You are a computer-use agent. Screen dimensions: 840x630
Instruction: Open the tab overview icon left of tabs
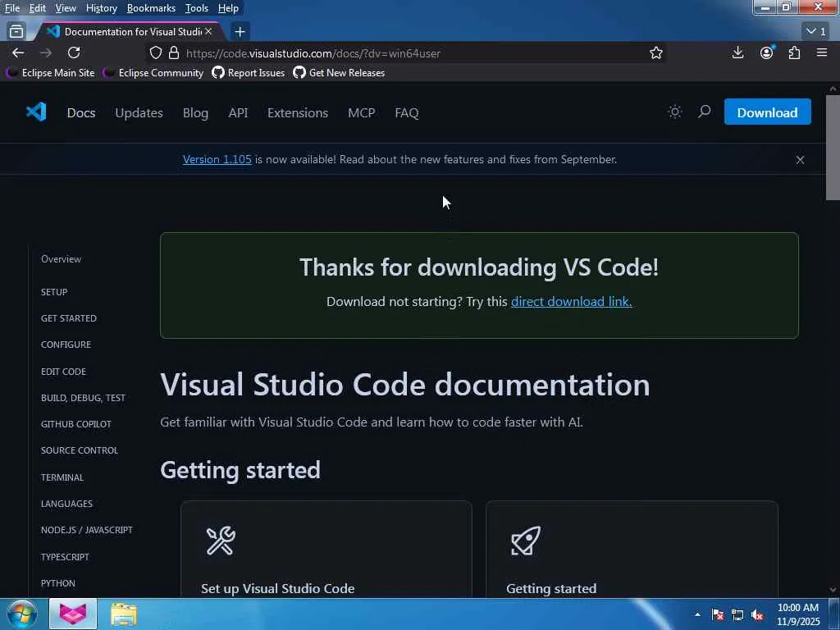point(16,32)
